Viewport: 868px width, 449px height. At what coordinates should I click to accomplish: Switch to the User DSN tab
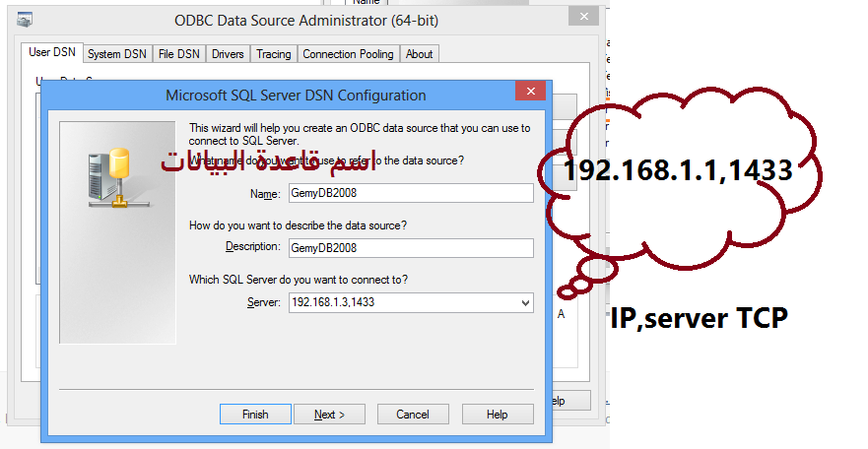coord(52,52)
